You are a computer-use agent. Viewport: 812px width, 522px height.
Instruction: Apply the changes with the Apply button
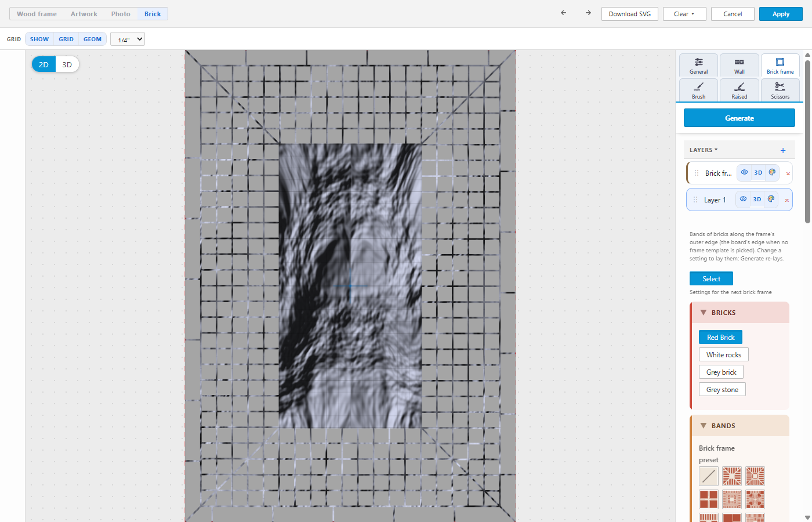click(x=781, y=14)
